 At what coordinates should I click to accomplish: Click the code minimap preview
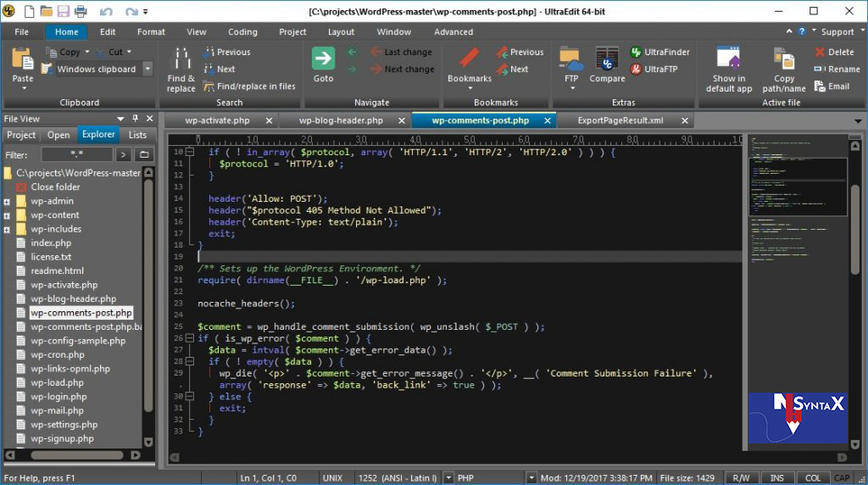[798, 186]
